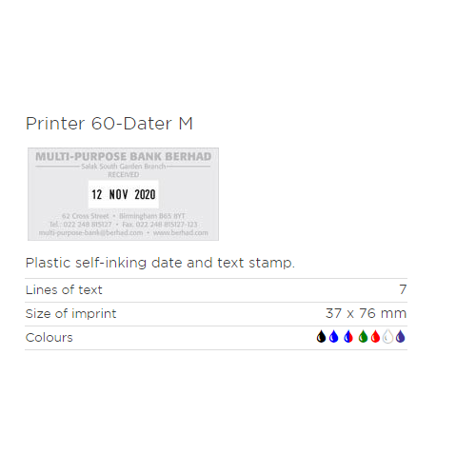
Task: Click the 37 x 76 mm value
Action: [x=366, y=313]
